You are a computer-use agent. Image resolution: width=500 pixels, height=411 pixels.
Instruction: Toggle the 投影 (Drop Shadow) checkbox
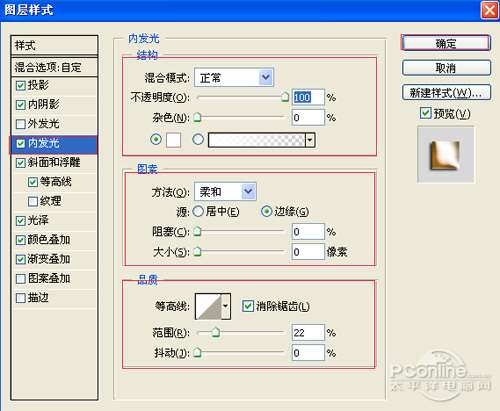[21, 86]
